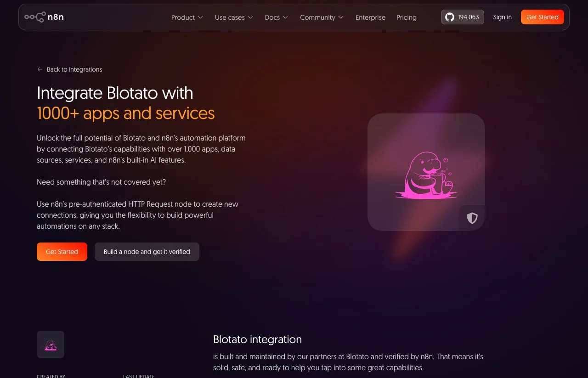The image size is (588, 378).
Task: Open the GitHub 194,063 stars button
Action: point(463,17)
